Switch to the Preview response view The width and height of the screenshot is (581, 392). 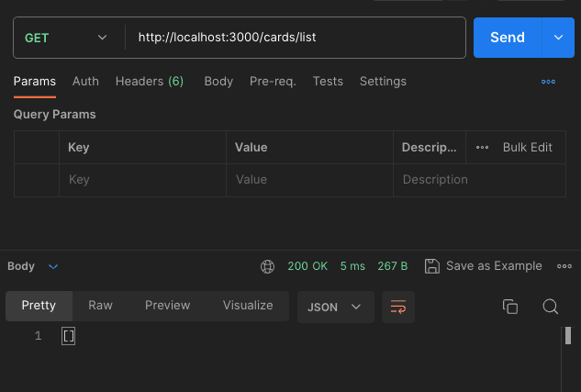tap(167, 306)
